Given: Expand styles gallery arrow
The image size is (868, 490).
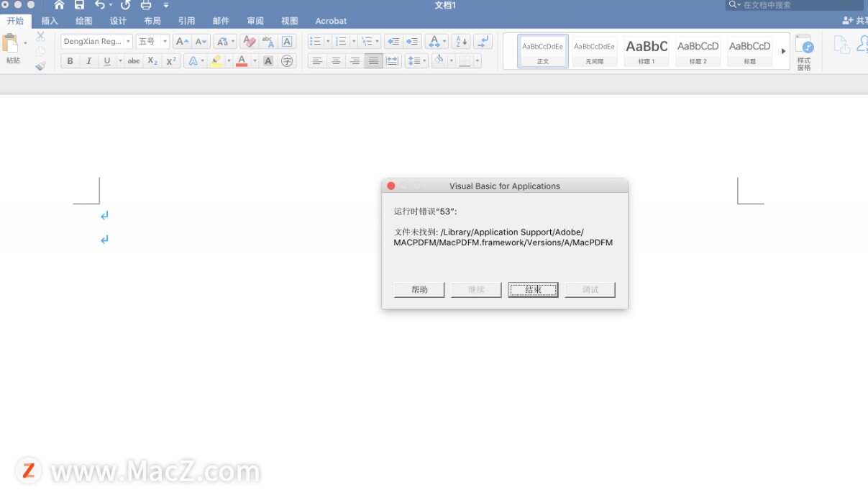Looking at the screenshot, I should pyautogui.click(x=783, y=51).
